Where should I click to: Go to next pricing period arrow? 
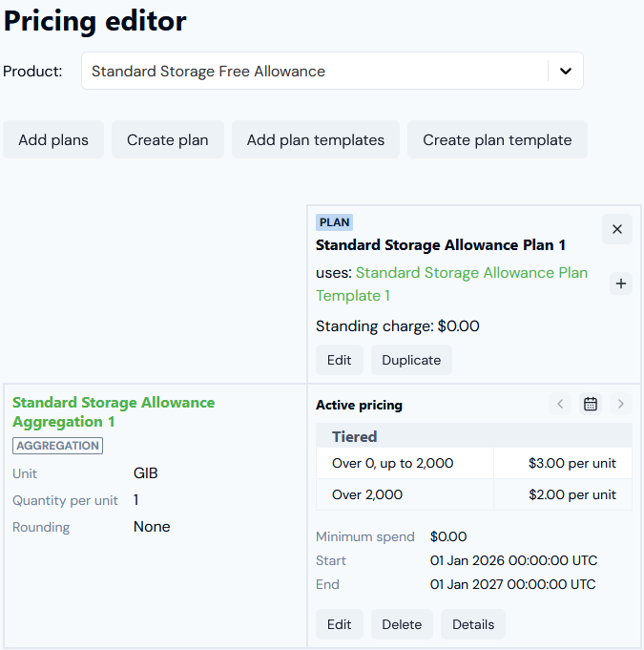click(x=621, y=404)
